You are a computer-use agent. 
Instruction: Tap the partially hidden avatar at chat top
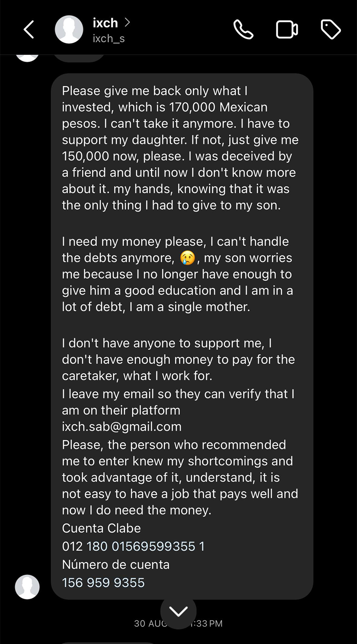pyautogui.click(x=27, y=58)
